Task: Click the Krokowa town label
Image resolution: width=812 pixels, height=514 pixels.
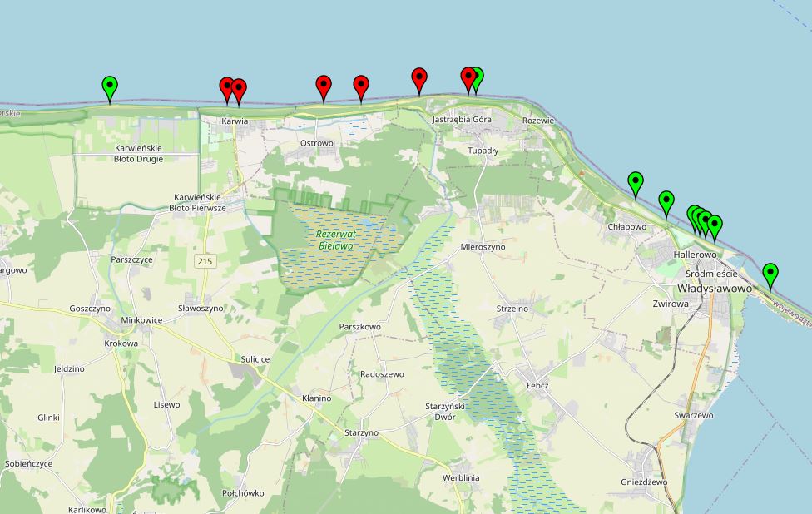Action: (121, 343)
